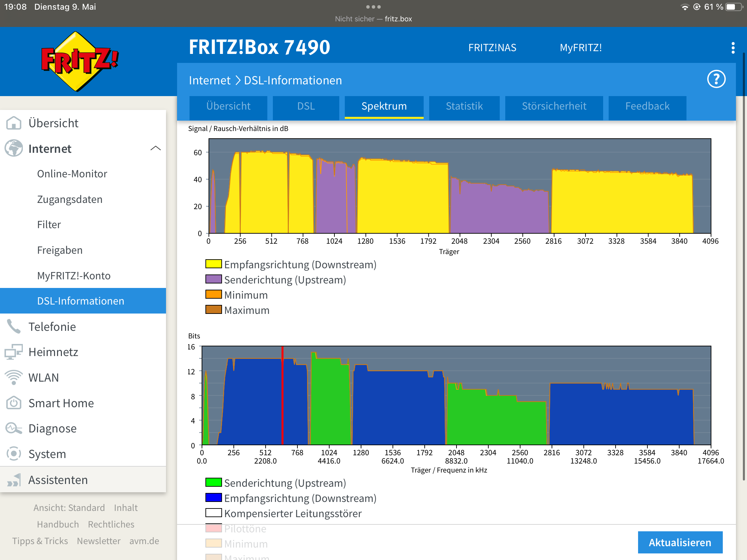Open the FRITZ!NAS link
The image size is (747, 560).
click(x=492, y=48)
